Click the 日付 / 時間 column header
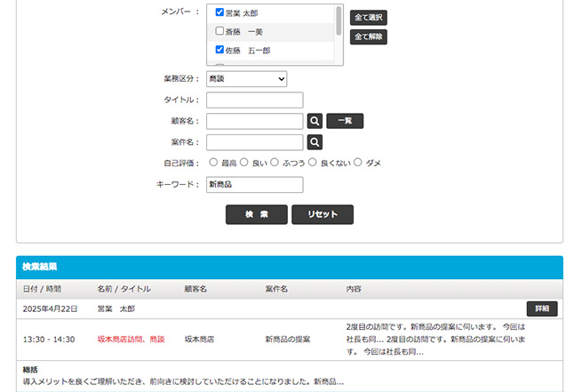This screenshot has width=582, height=392. [x=42, y=289]
